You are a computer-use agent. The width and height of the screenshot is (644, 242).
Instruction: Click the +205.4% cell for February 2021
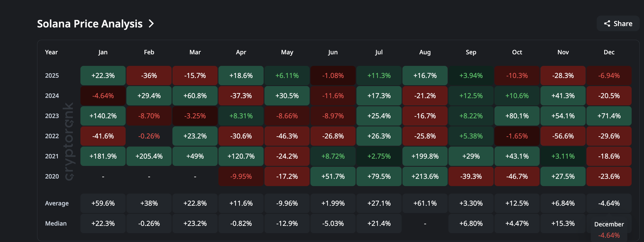(x=149, y=156)
